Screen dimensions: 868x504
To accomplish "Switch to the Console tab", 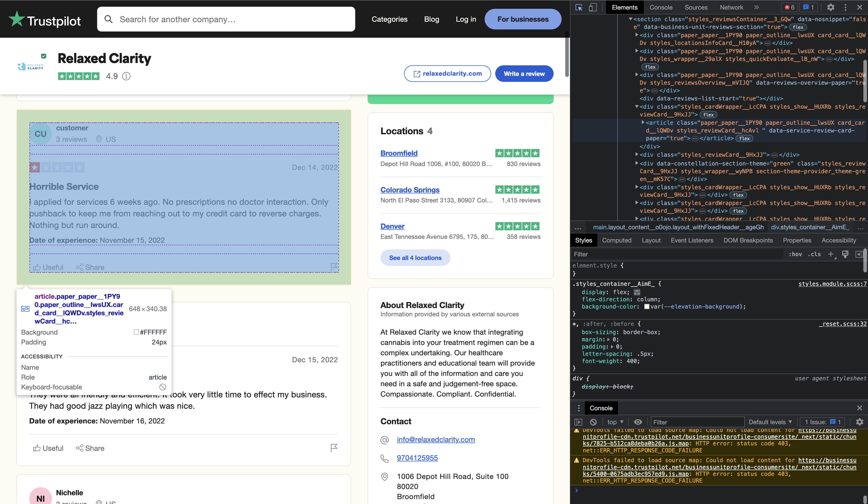I will pos(661,7).
